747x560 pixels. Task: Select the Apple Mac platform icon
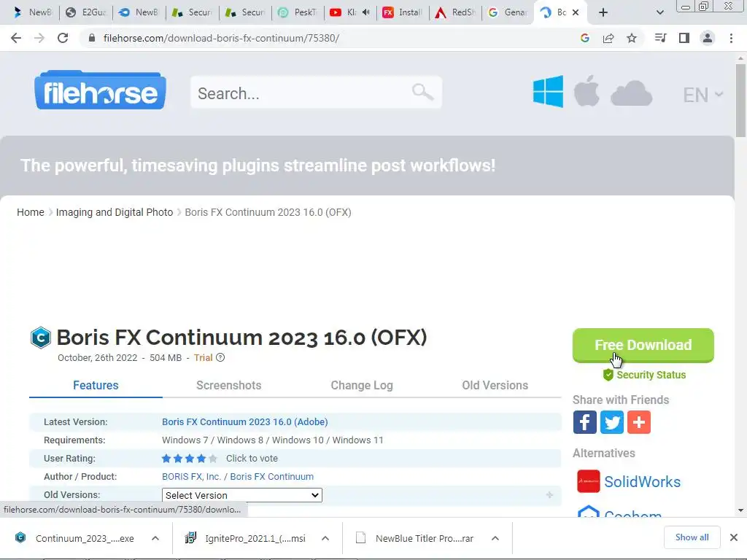(587, 90)
